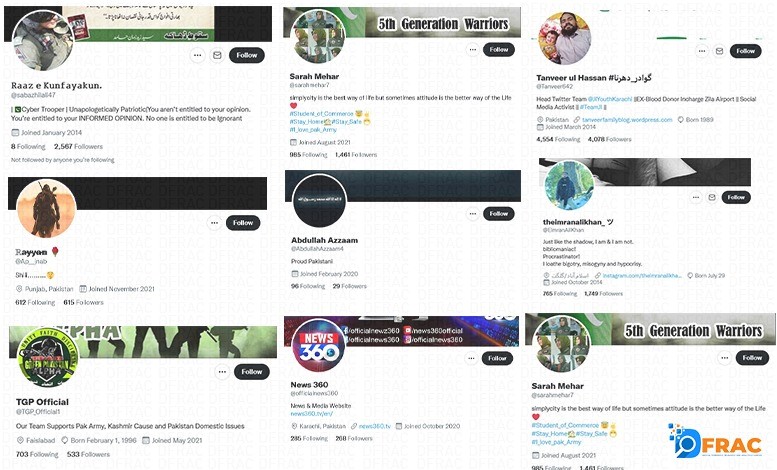Click message envelope icon on Tanveer ul Hassan profile
This screenshot has height=470, width=777.
click(720, 51)
